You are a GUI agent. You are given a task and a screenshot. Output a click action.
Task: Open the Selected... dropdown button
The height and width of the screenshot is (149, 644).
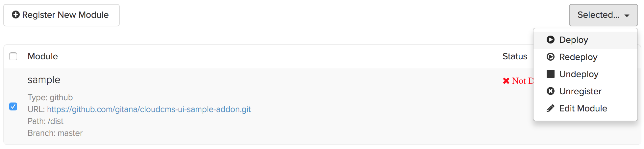pyautogui.click(x=598, y=15)
